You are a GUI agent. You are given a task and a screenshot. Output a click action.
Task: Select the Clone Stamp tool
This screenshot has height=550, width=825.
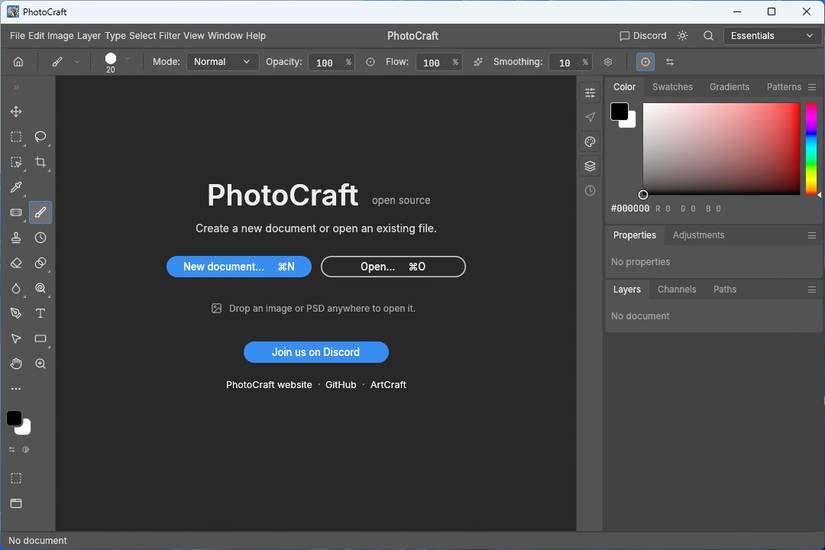[x=16, y=238]
